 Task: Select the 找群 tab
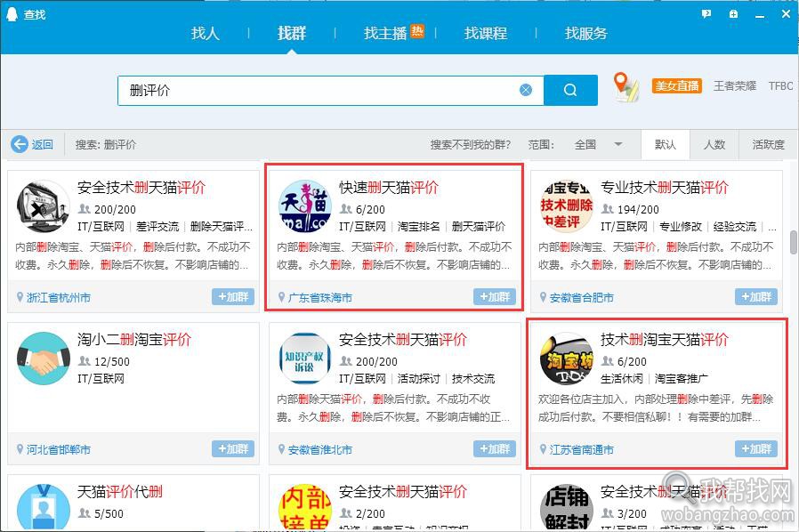(x=292, y=34)
